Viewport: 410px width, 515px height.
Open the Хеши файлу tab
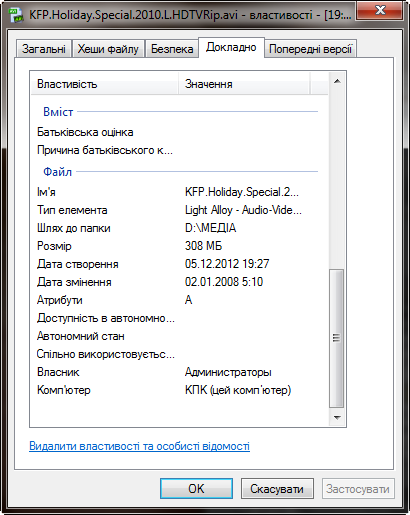[x=108, y=49]
